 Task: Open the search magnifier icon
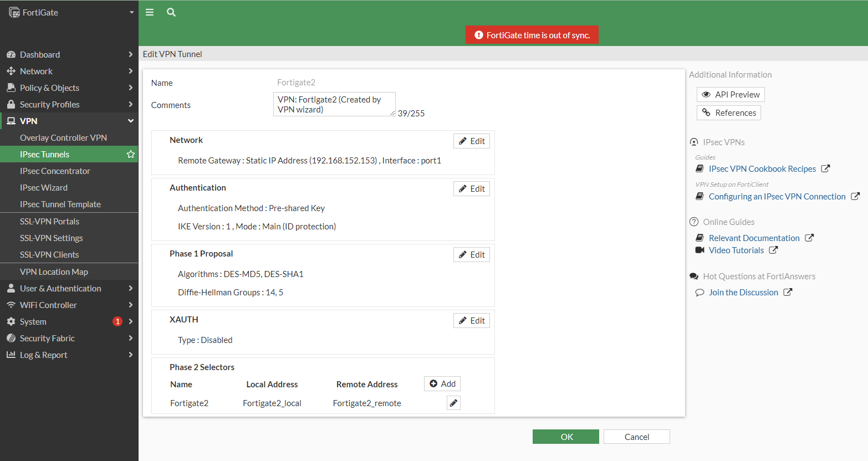click(171, 12)
